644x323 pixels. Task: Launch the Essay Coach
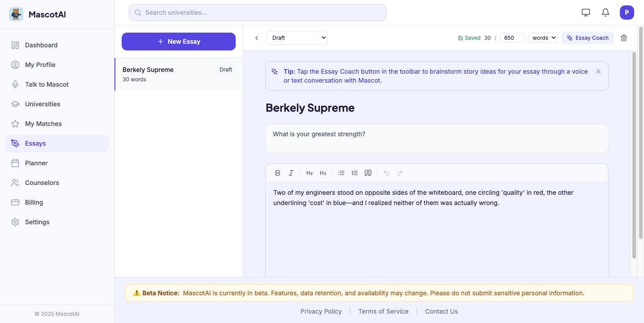tap(588, 38)
